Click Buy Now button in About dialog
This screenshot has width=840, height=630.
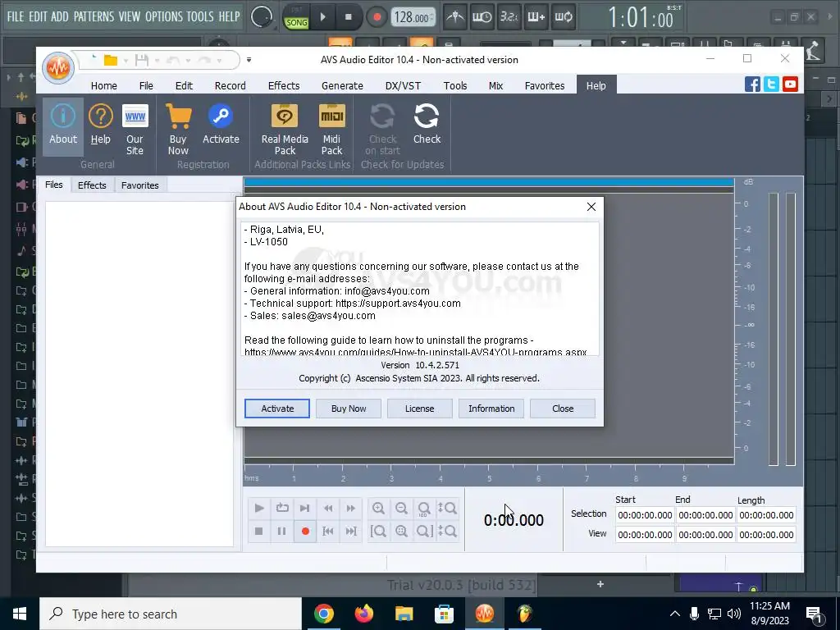(x=349, y=409)
